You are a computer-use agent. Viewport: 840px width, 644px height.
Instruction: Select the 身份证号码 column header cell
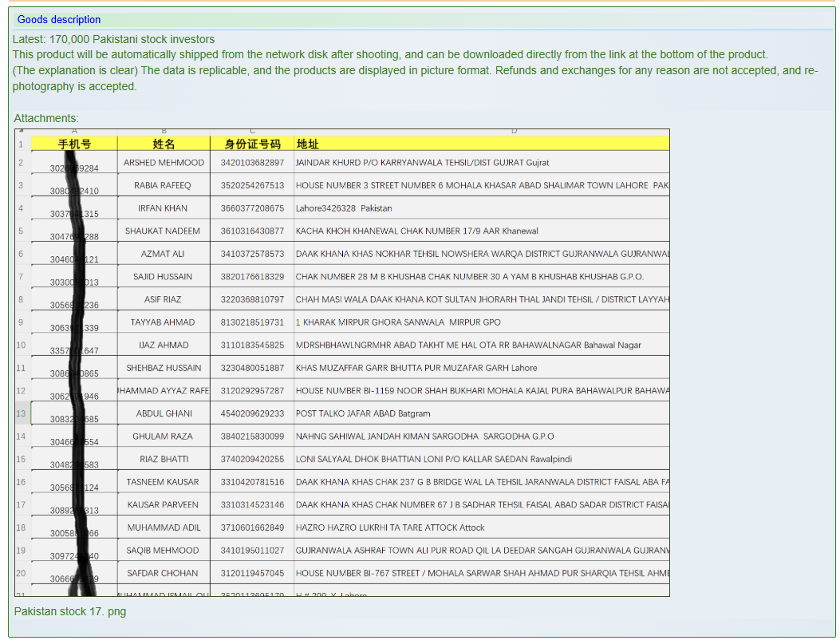coord(252,144)
